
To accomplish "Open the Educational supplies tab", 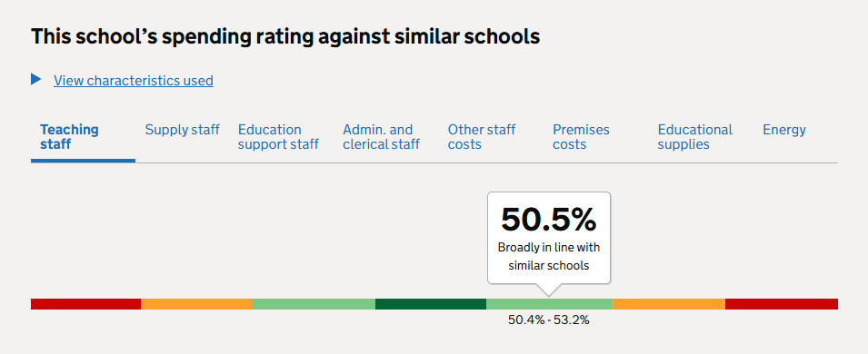I will tap(694, 137).
